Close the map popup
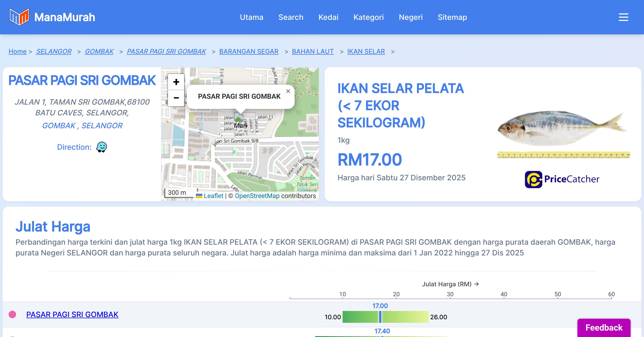This screenshot has width=644, height=337. (288, 91)
